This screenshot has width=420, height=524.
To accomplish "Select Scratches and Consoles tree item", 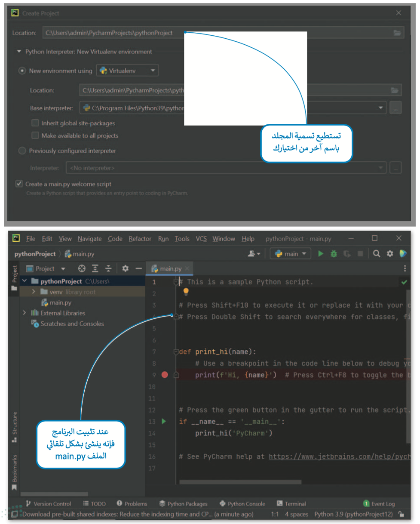I will point(68,324).
